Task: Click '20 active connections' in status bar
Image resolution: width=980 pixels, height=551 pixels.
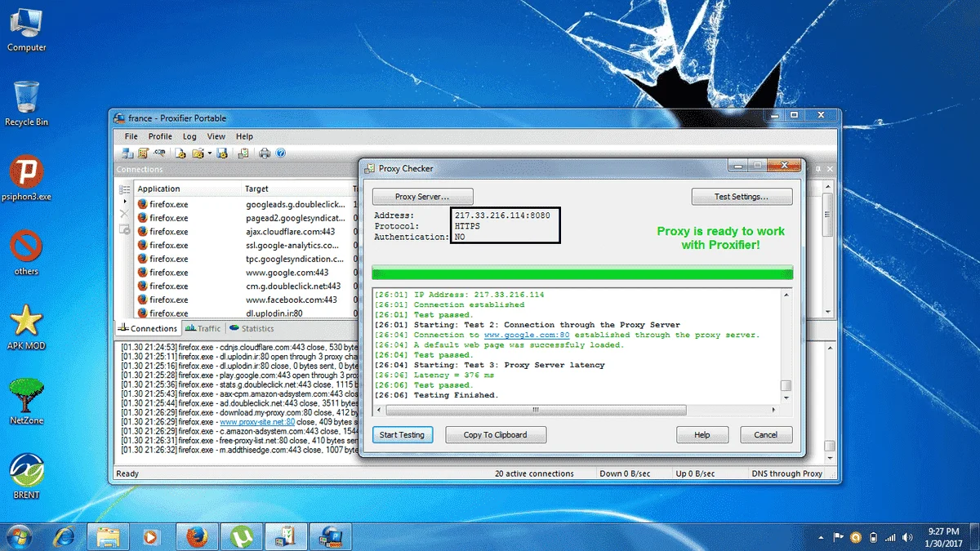Action: point(534,473)
